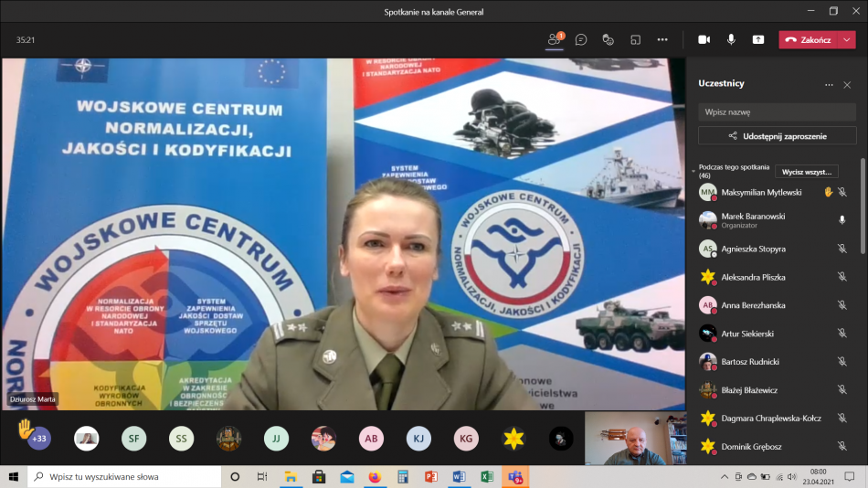This screenshot has width=868, height=488.
Task: Click the KG participant avatar
Action: click(x=466, y=438)
